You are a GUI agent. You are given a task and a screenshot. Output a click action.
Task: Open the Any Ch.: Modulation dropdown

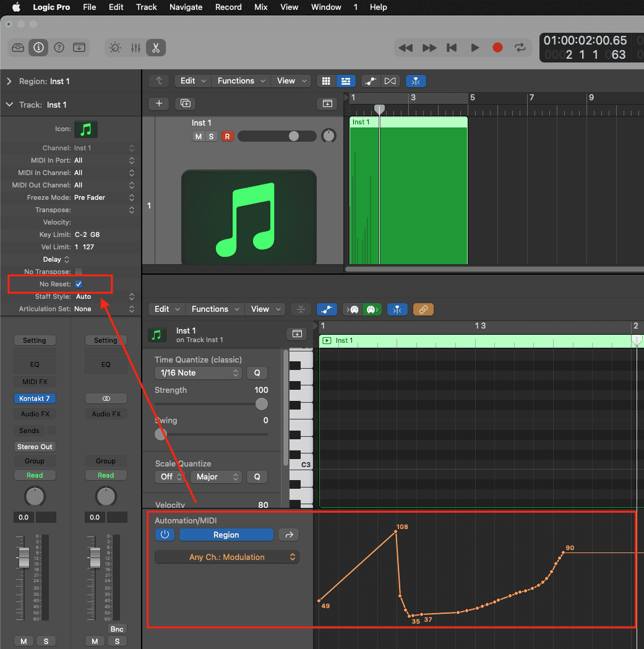coord(227,557)
